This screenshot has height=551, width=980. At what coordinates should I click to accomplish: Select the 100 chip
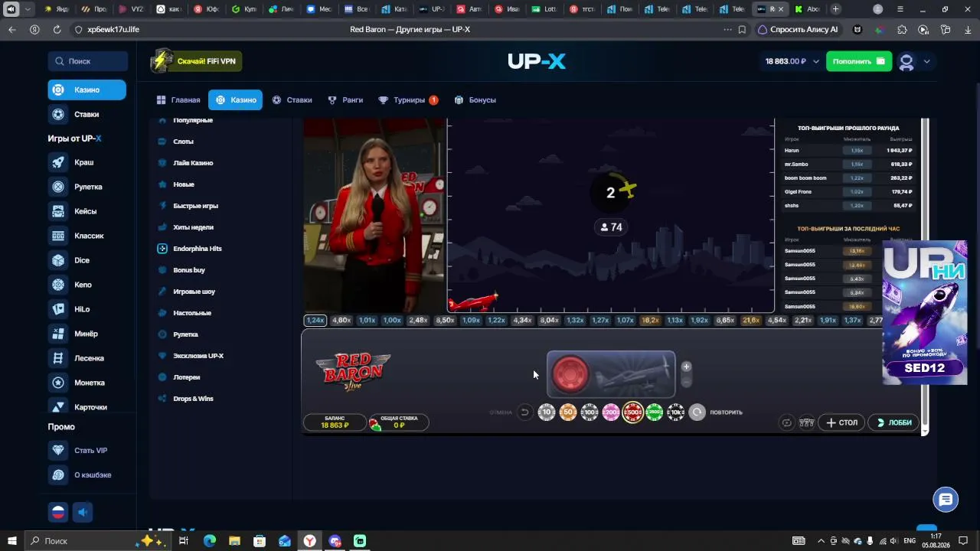589,412
